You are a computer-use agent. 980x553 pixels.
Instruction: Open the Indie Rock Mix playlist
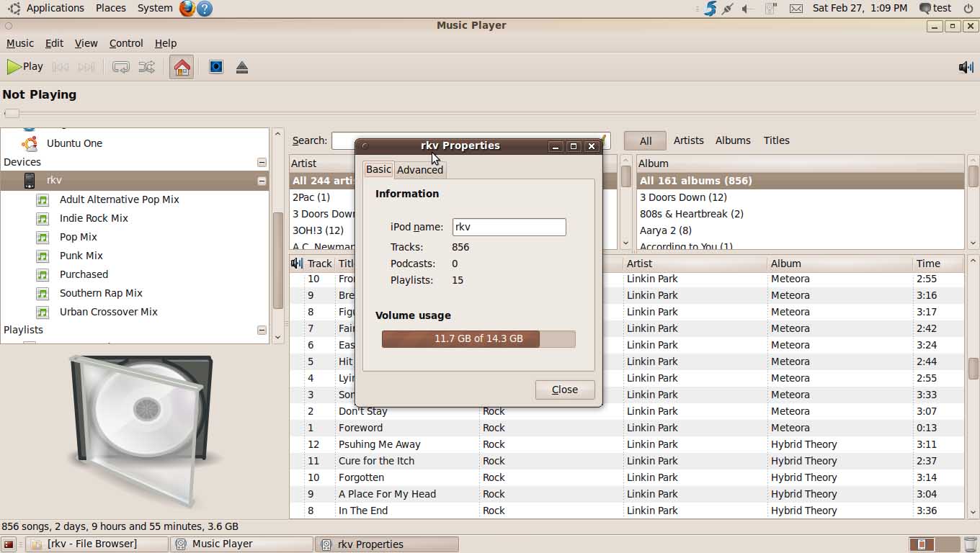pos(94,218)
